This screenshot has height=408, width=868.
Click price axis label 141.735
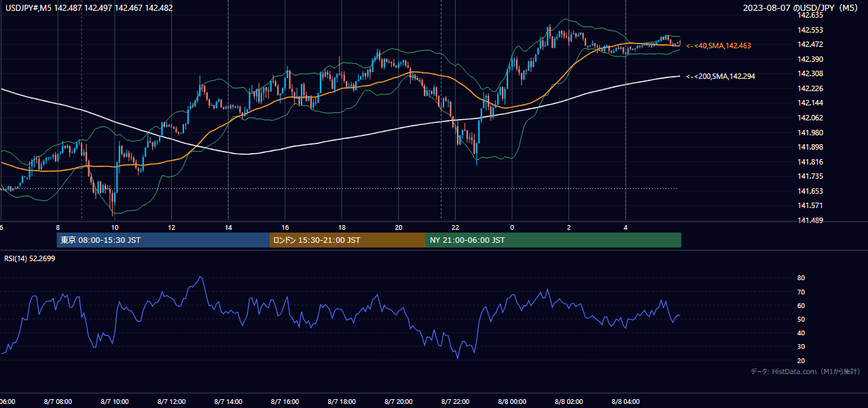point(809,176)
